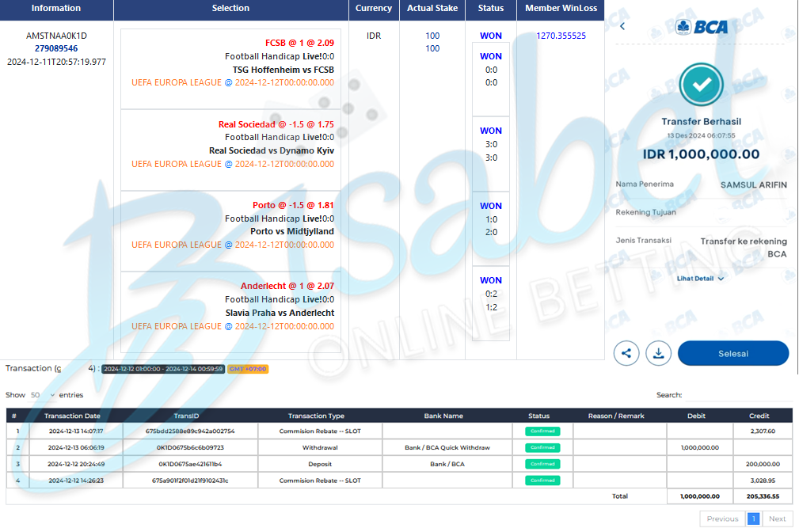Click Confirmed status badge of Withdrawal row
Image resolution: width=799 pixels, height=532 pixels.
point(542,448)
